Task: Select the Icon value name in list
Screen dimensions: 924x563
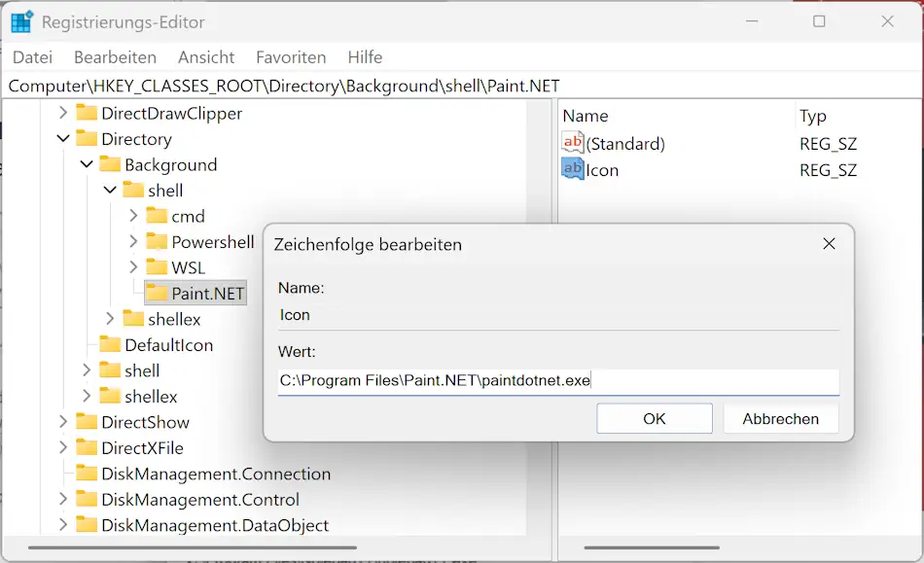Action: point(602,170)
